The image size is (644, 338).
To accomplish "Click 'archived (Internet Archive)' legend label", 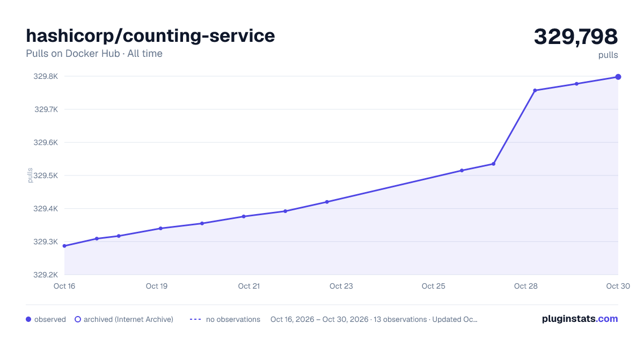I will coord(128,319).
